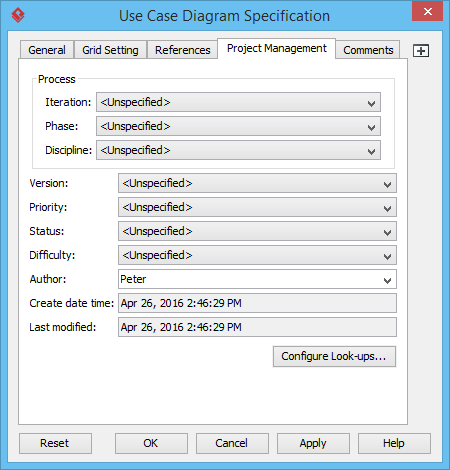Click the plus maximize icon beside tabs
Image resolution: width=450 pixels, height=470 pixels.
[x=421, y=51]
